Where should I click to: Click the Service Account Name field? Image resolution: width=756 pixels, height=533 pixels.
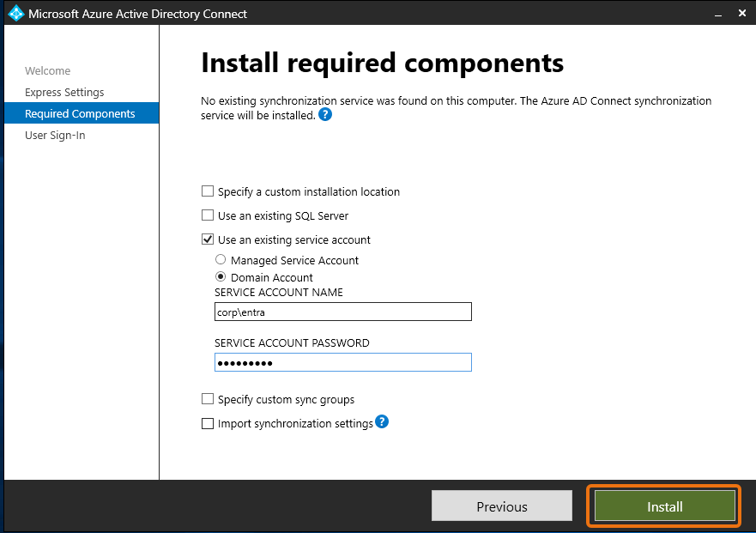pyautogui.click(x=342, y=312)
